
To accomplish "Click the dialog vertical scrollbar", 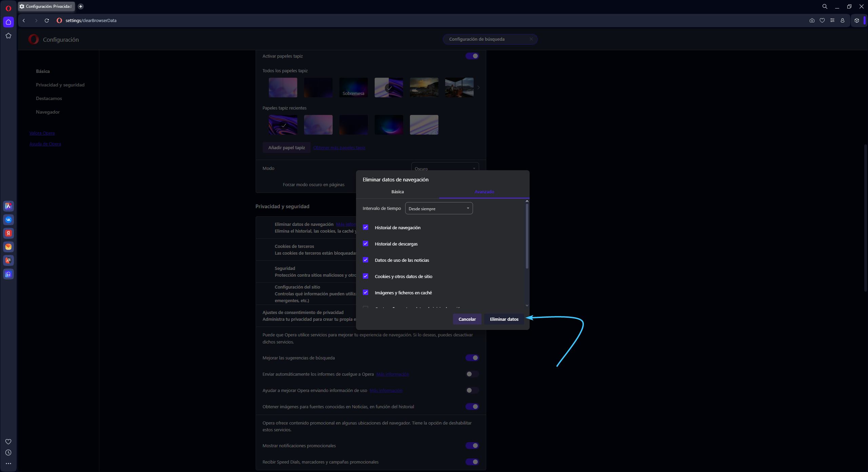I will click(x=527, y=236).
